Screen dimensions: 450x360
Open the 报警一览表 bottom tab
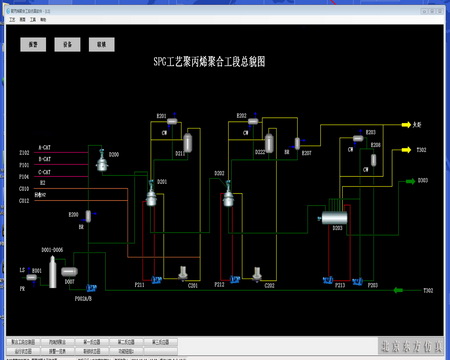[x=57, y=351]
